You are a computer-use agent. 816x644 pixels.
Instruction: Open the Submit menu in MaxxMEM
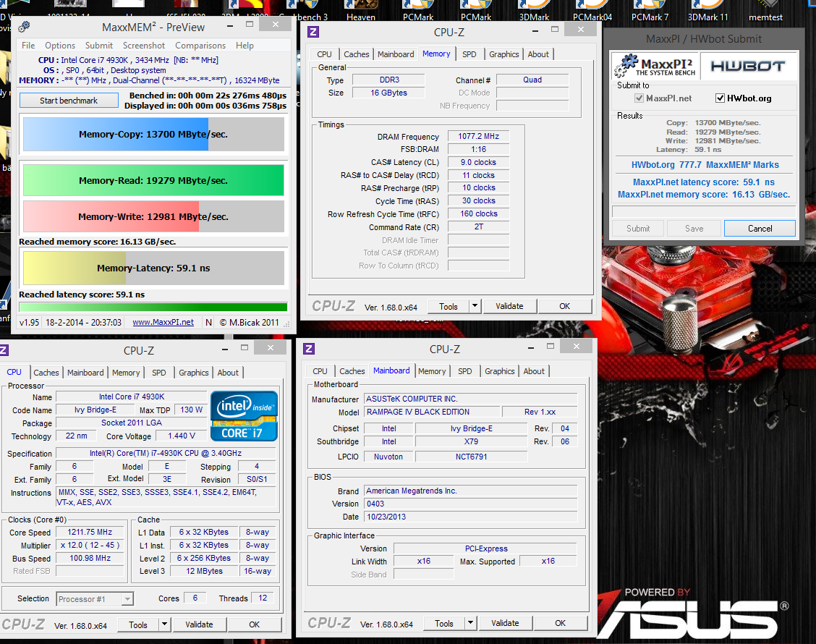99,46
